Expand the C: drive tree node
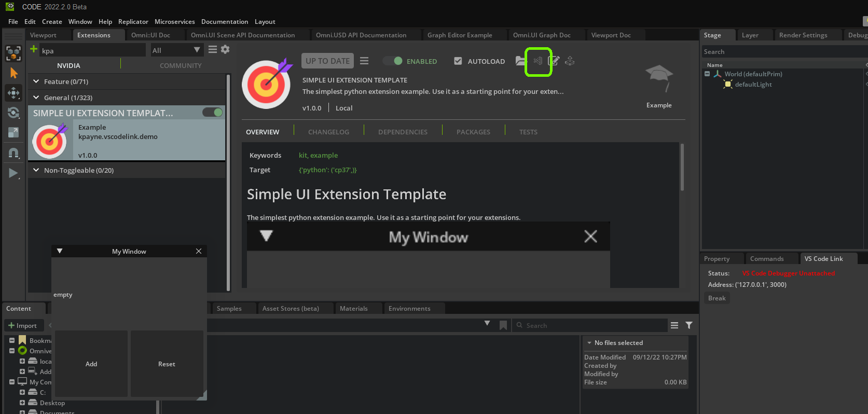868x414 pixels. 22,392
